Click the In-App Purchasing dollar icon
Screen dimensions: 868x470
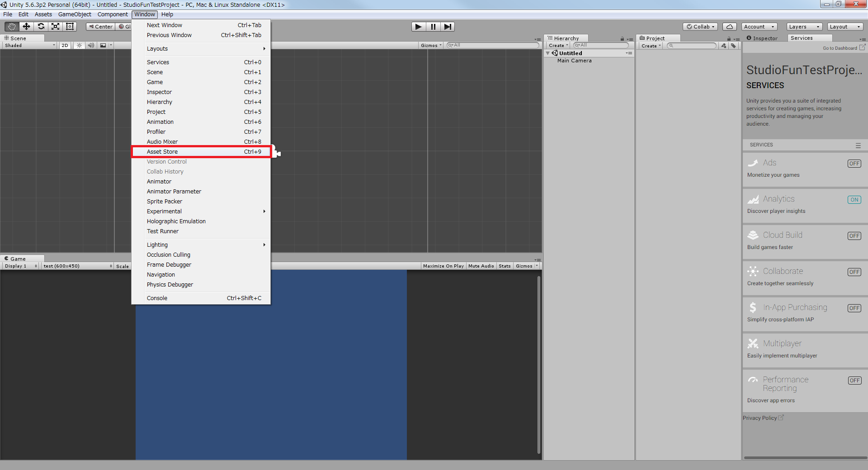tap(753, 307)
